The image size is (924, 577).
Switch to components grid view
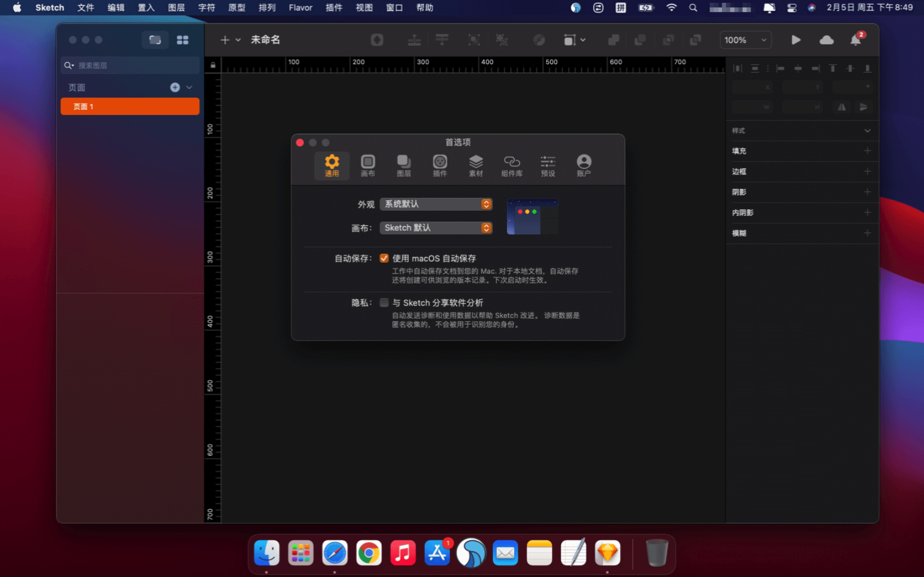tap(183, 40)
